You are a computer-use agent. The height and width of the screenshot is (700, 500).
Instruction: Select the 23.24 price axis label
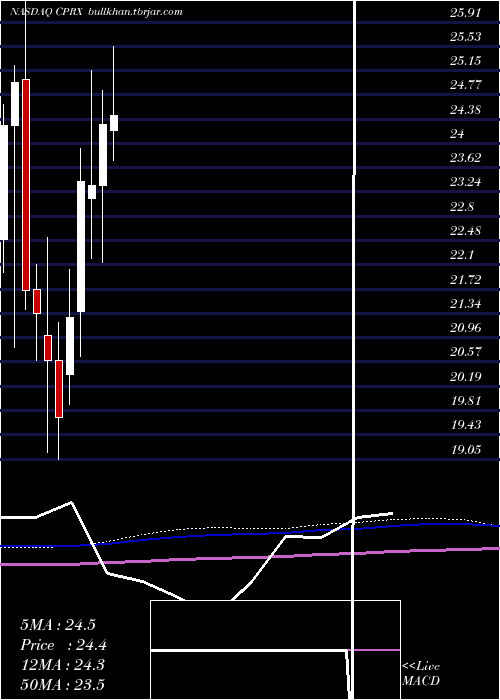pos(466,182)
